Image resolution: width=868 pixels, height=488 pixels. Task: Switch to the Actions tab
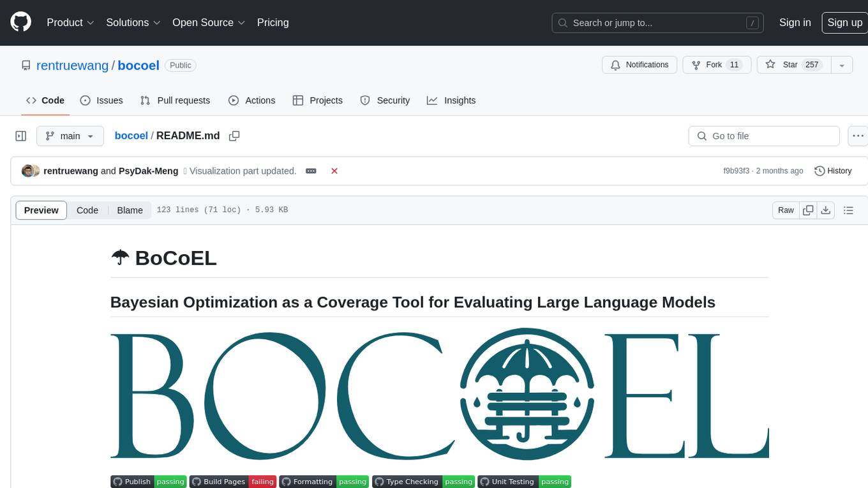point(251,100)
